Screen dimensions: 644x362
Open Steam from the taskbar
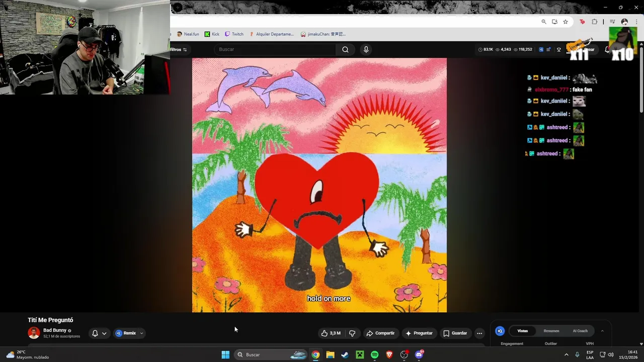(345, 354)
